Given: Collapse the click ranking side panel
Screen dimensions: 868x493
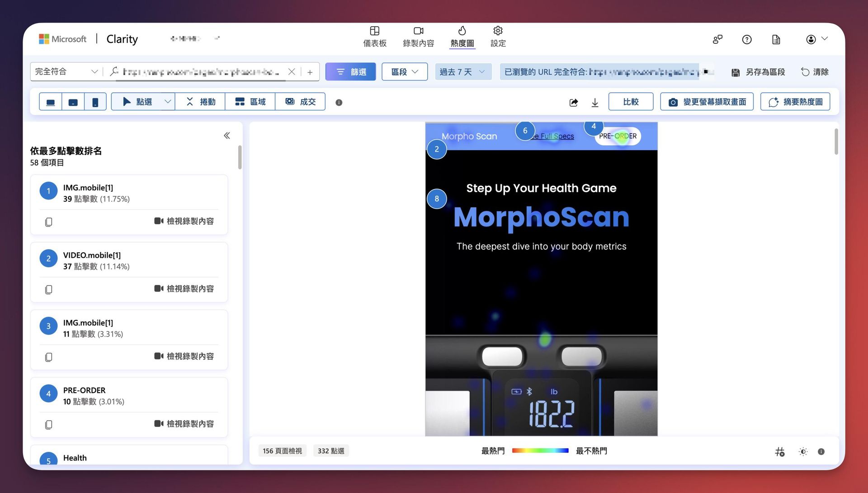Looking at the screenshot, I should click(x=227, y=136).
